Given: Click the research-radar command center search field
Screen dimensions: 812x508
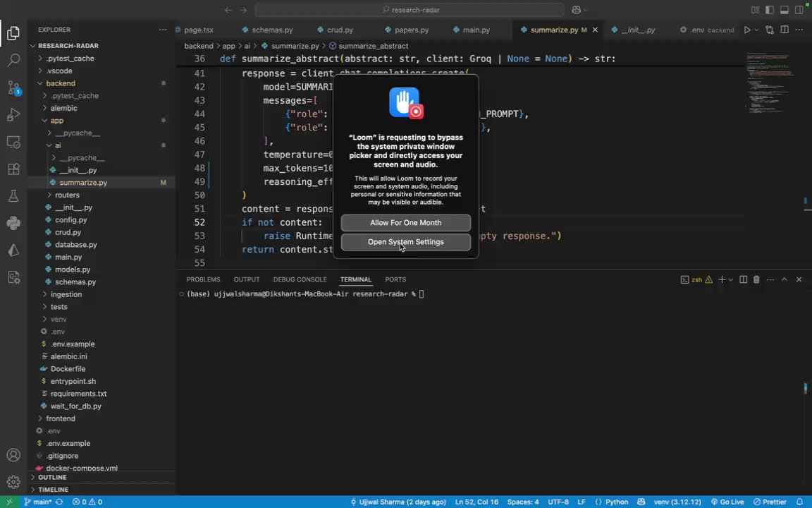Looking at the screenshot, I should pyautogui.click(x=410, y=10).
